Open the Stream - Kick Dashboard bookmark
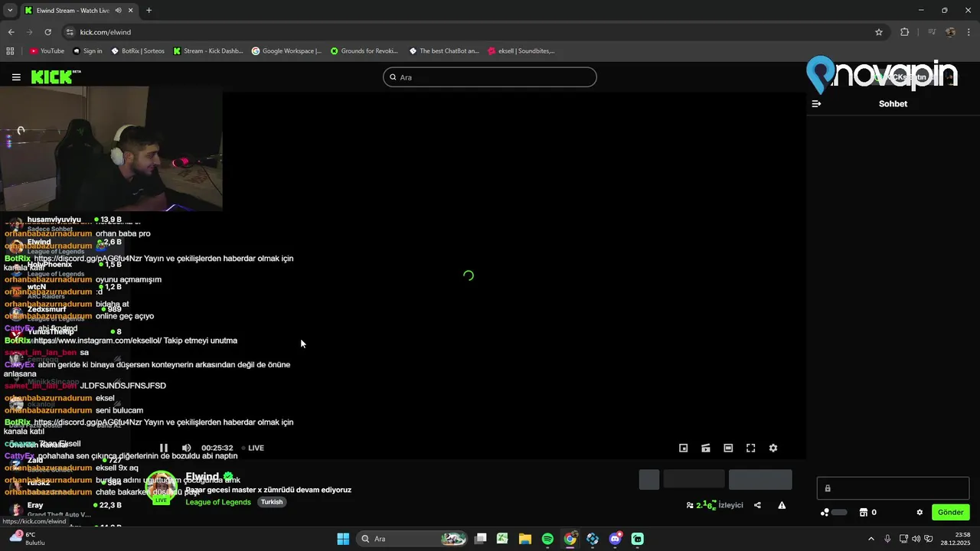The width and height of the screenshot is (980, 551). [208, 51]
